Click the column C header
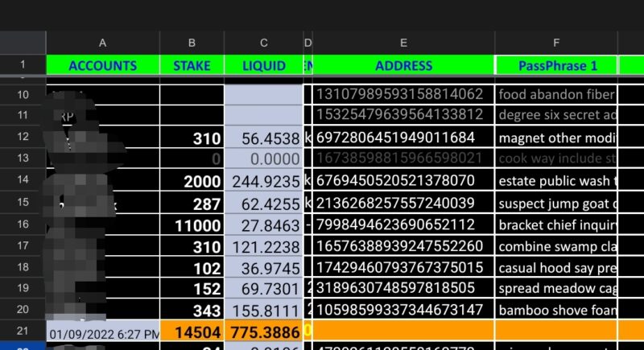 263,42
